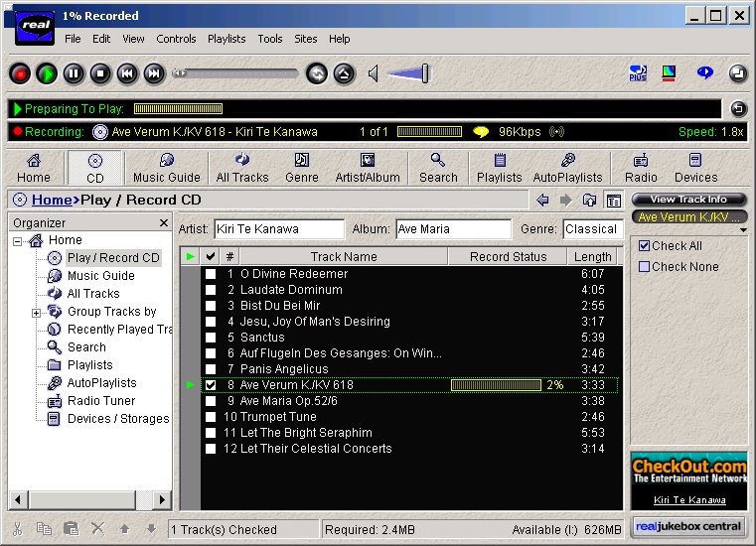756x546 pixels.
Task: Open Devices from the toolbar
Action: coord(695,167)
